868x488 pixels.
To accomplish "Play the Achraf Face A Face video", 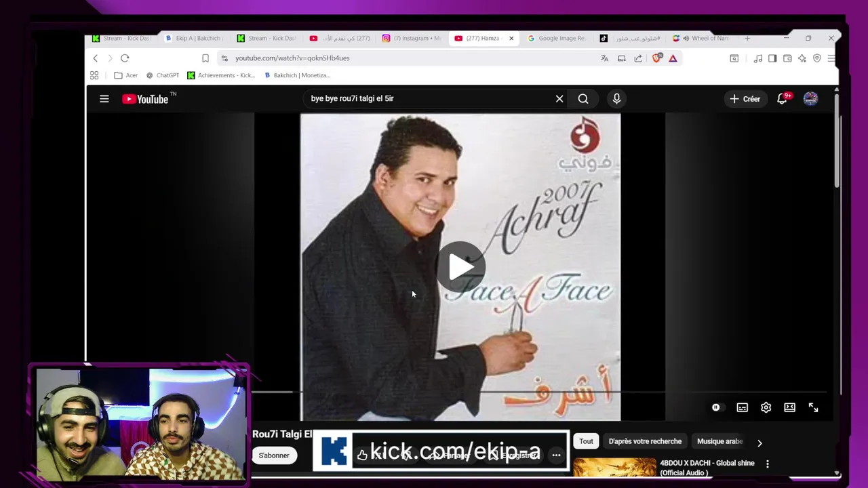I will point(460,266).
